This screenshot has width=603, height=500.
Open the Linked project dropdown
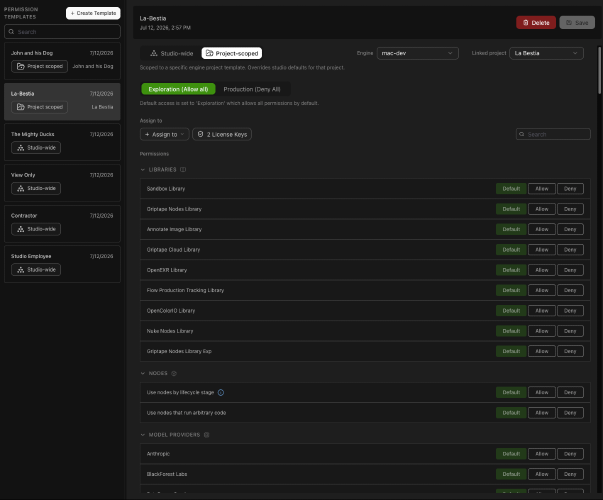coord(546,53)
